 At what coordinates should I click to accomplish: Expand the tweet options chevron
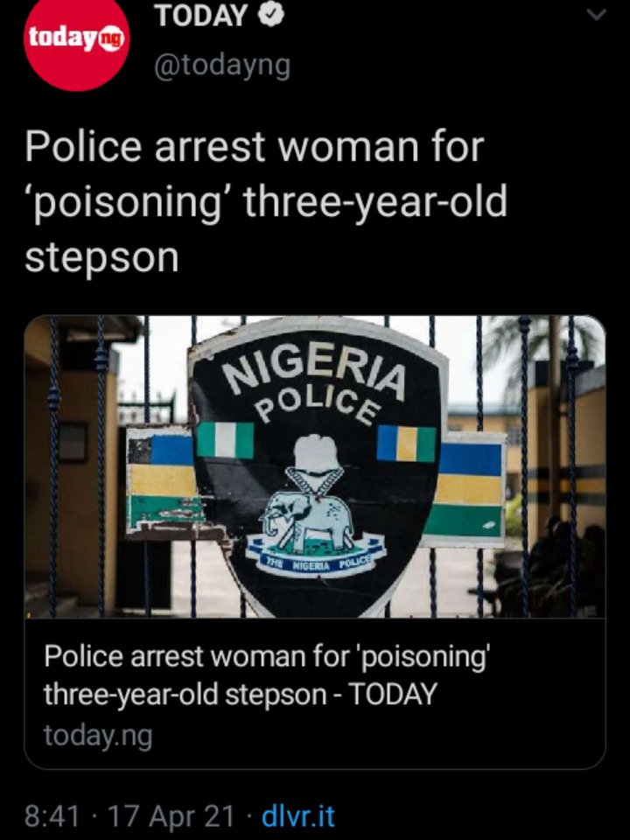coord(595,15)
